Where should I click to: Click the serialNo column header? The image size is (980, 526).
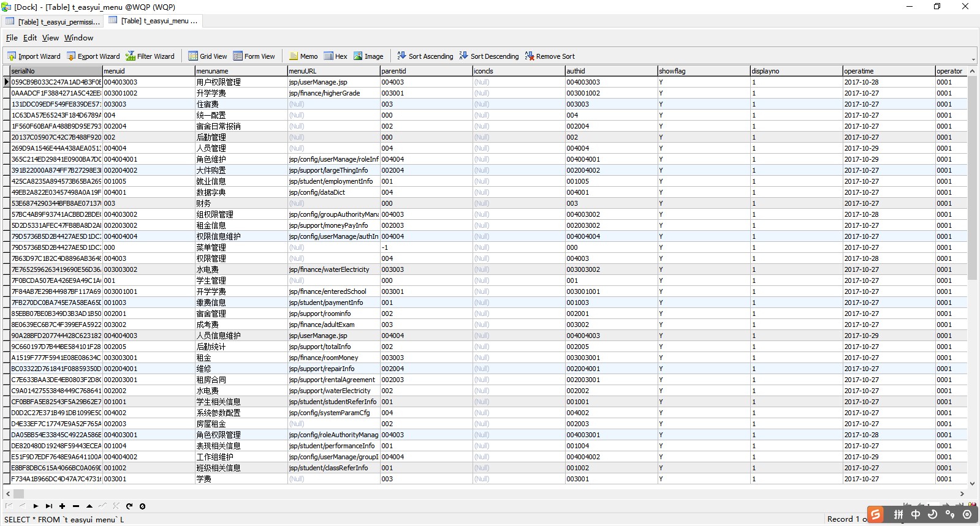pos(56,71)
